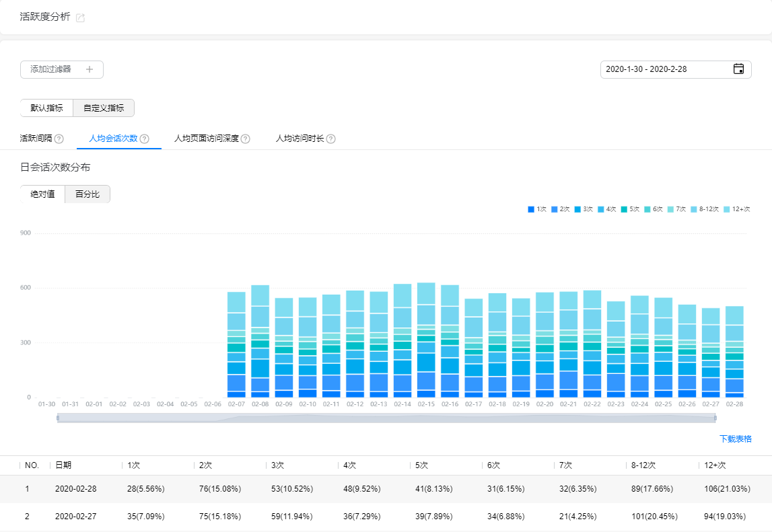Toggle the 3次 legend swatch

[577, 209]
